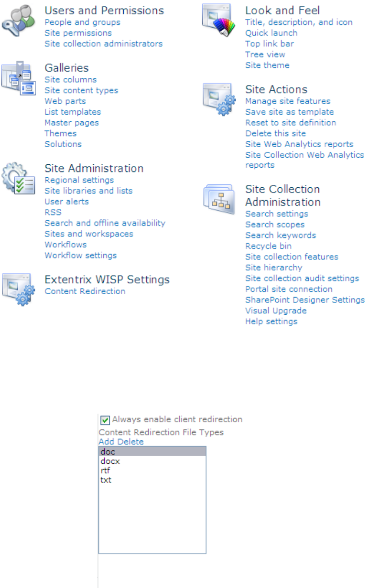This screenshot has width=380, height=588.
Task: Open the Master pages gallery link
Action: point(72,123)
